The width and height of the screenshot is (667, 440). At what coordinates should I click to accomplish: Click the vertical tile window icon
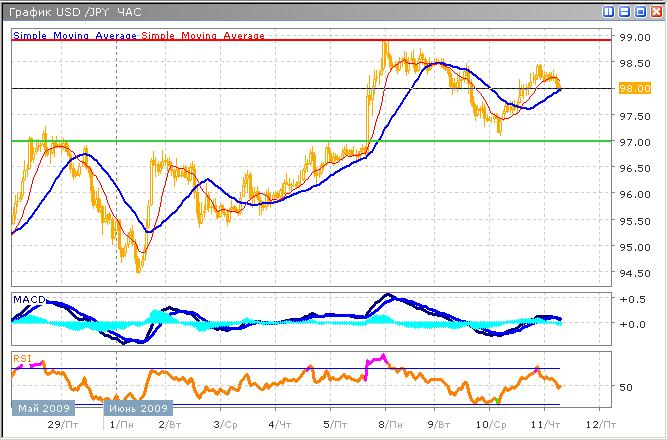pos(610,11)
